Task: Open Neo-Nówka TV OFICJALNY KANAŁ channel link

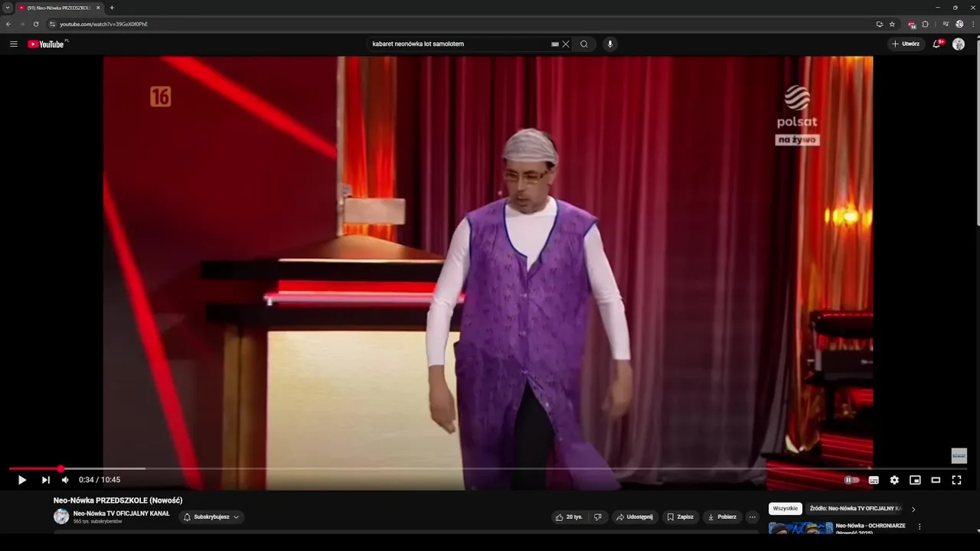Action: pos(121,514)
